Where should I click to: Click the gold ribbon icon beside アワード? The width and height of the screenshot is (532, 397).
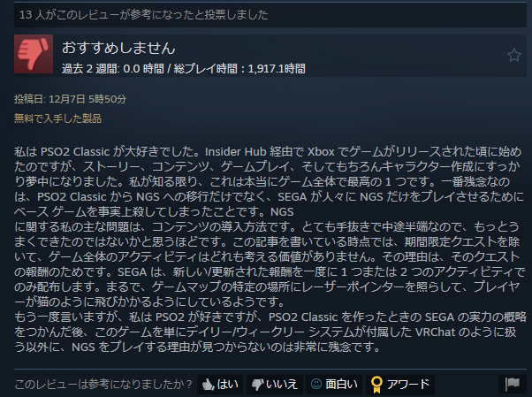(376, 385)
